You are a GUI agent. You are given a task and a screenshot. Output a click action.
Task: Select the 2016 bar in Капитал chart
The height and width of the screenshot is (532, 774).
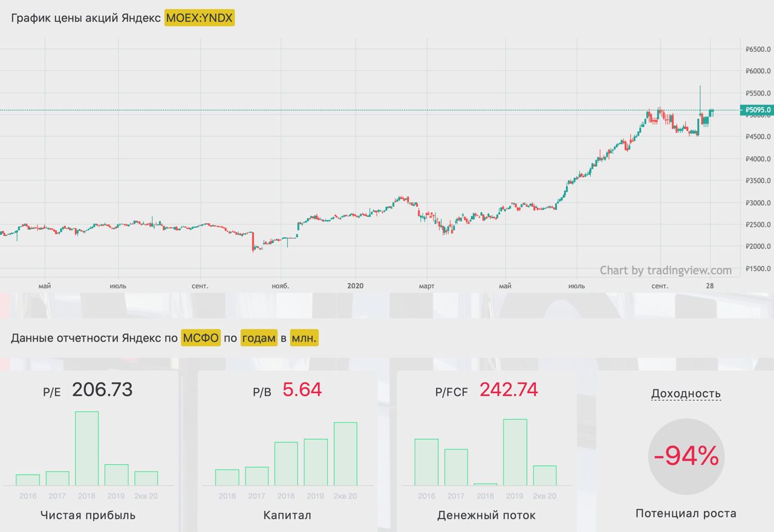[227, 477]
